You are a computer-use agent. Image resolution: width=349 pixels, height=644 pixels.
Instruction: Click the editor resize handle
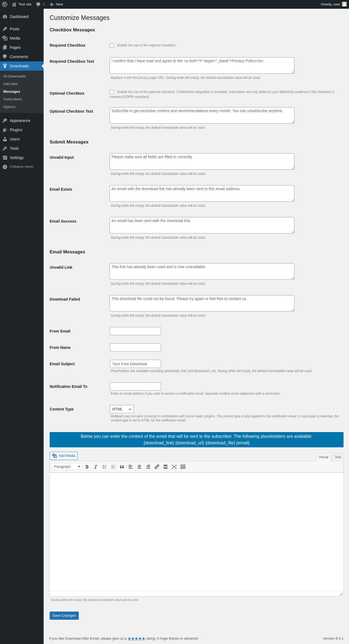tap(341, 594)
